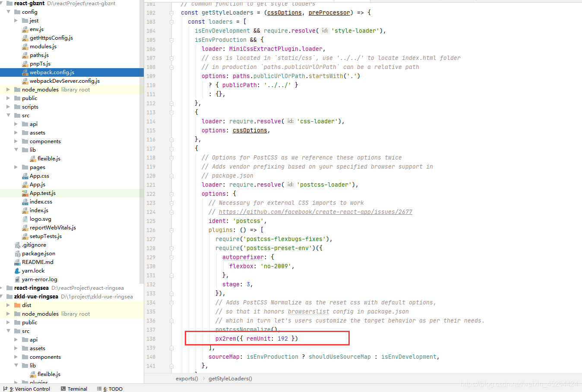582x392 pixels.
Task: Open flexible.js under zkld-vue-ringsea lib
Action: tap(49, 374)
